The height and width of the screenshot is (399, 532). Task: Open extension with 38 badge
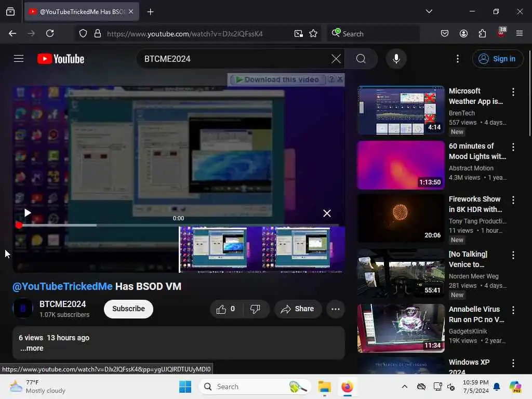(501, 33)
